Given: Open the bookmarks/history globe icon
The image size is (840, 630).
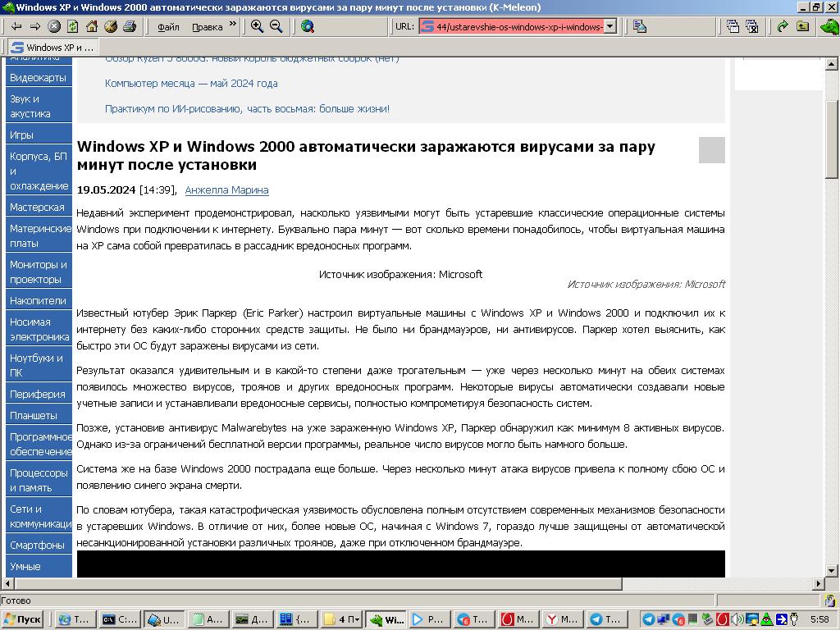Looking at the screenshot, I should click(111, 26).
